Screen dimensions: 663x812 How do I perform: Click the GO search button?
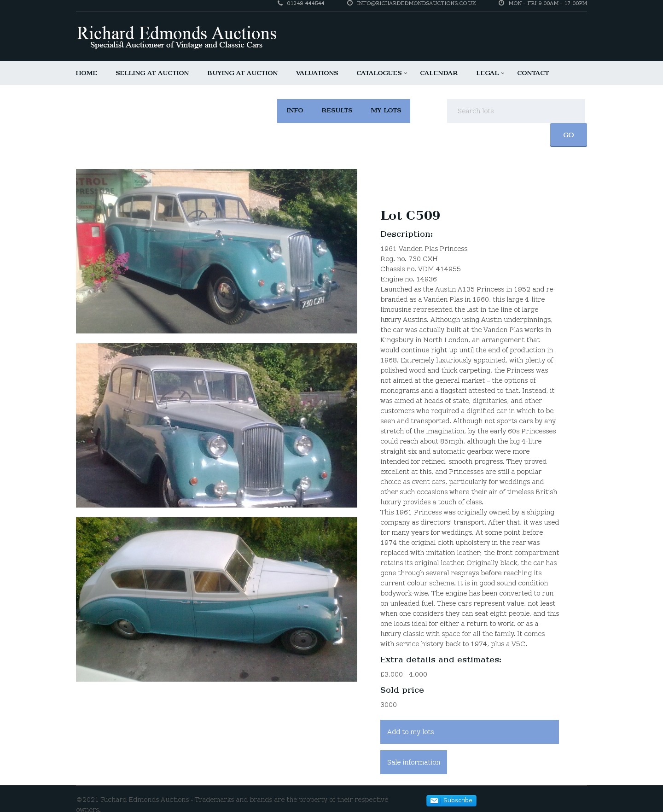point(569,135)
